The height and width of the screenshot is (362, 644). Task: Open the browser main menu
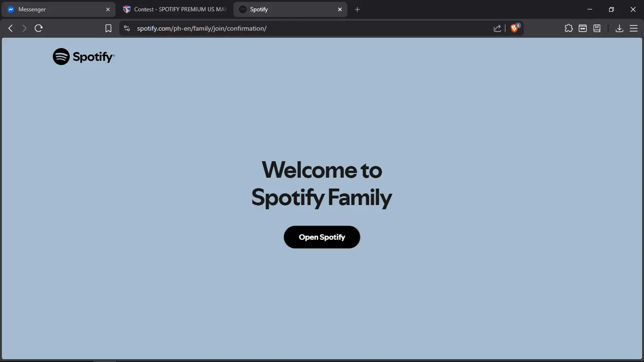pyautogui.click(x=634, y=28)
